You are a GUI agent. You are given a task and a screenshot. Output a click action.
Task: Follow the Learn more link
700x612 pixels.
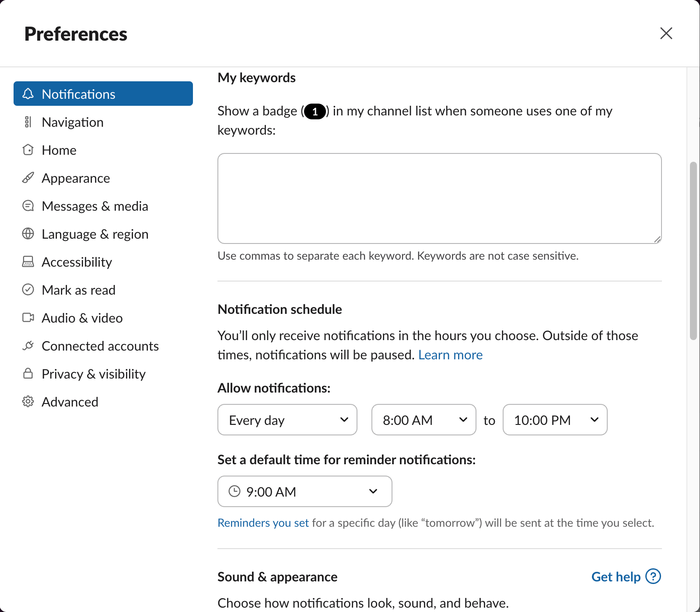pos(450,355)
